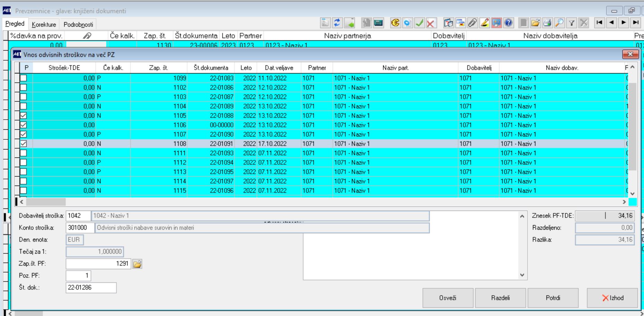Check the checkbox for row 1099

(x=23, y=78)
